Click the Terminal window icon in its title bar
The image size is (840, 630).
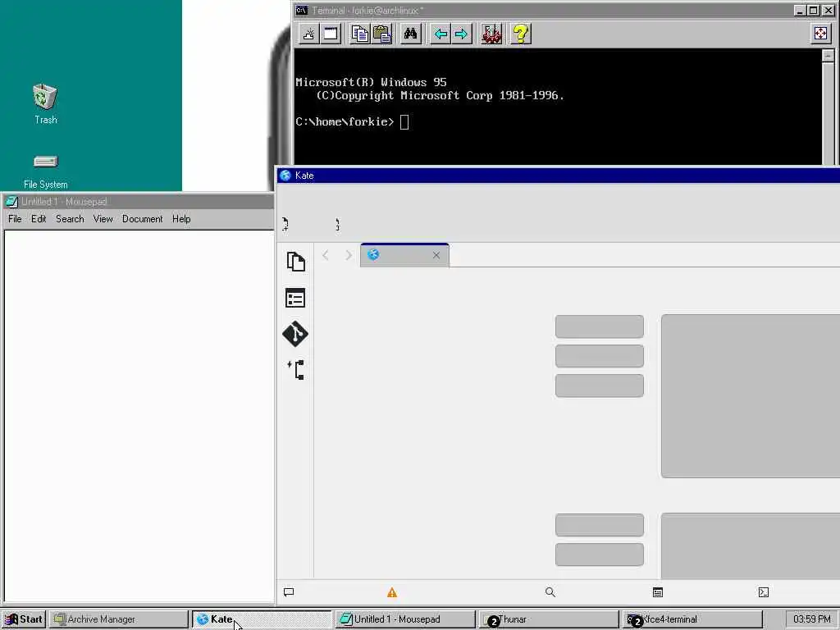(x=302, y=10)
